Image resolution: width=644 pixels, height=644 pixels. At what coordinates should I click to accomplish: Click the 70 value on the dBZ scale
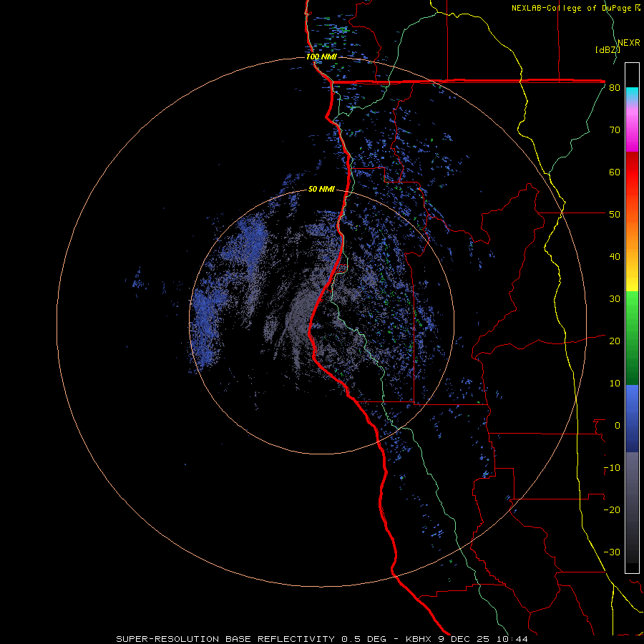(615, 130)
